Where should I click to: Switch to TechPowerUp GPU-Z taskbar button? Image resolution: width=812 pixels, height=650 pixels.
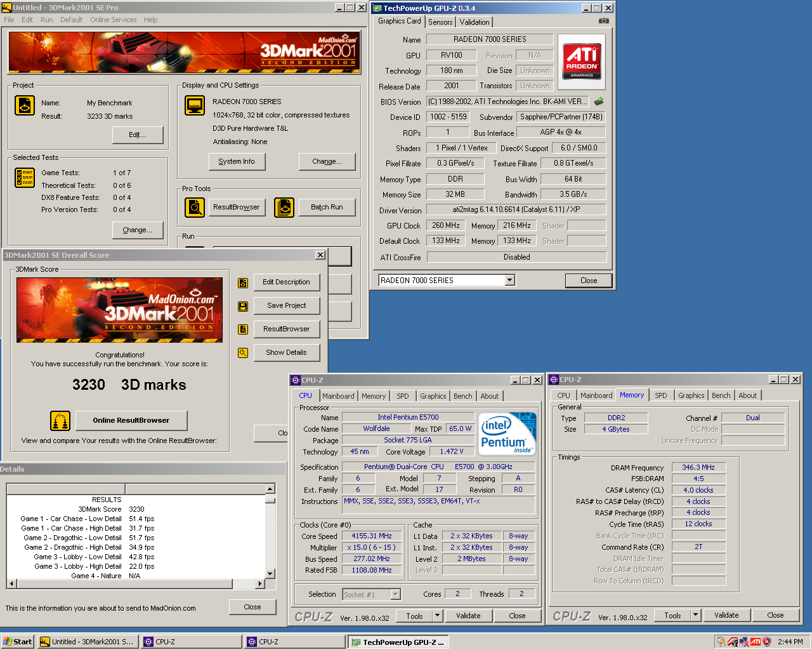click(x=398, y=642)
